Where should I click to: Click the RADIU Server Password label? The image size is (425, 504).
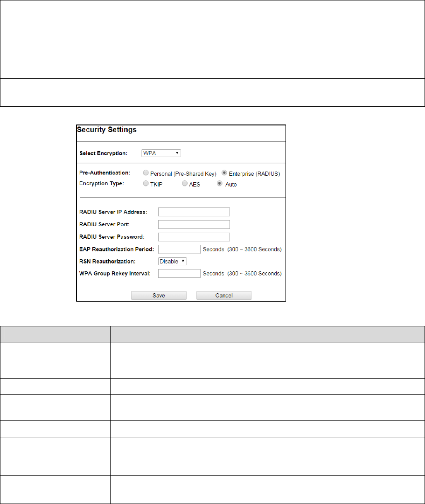click(x=112, y=237)
